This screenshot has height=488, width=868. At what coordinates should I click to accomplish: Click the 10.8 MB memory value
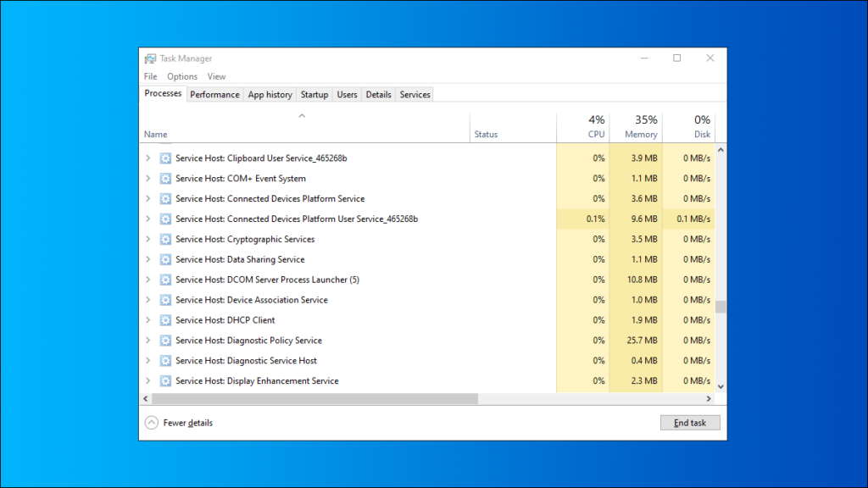(643, 280)
